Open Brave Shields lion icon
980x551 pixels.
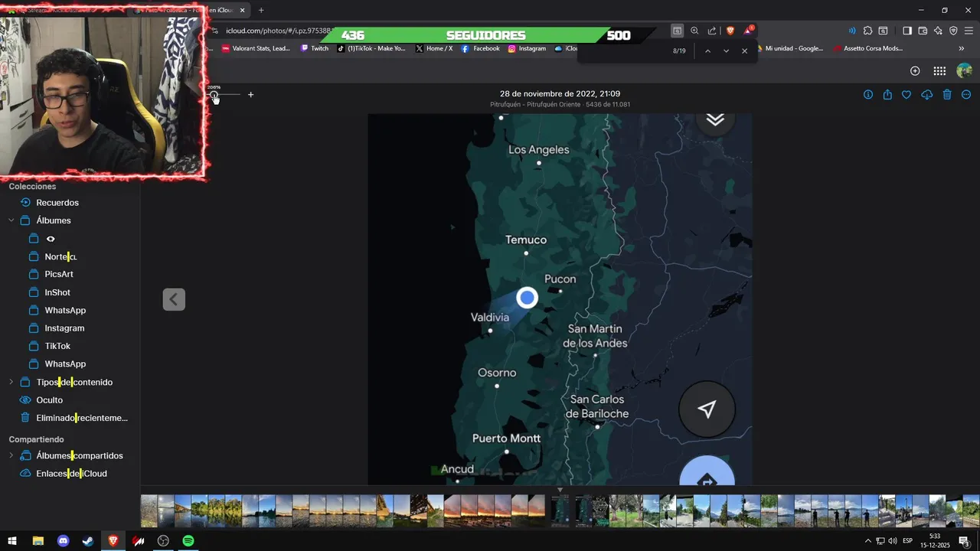click(730, 31)
